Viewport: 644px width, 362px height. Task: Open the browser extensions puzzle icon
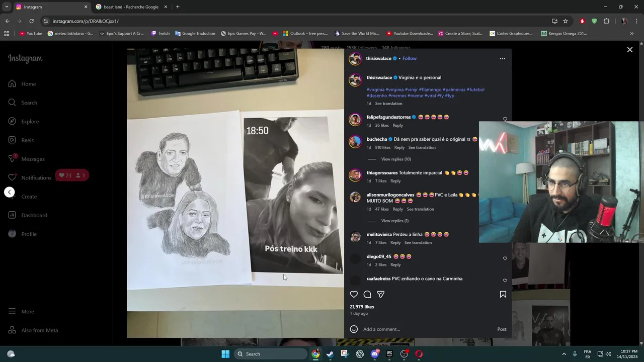coord(606,21)
